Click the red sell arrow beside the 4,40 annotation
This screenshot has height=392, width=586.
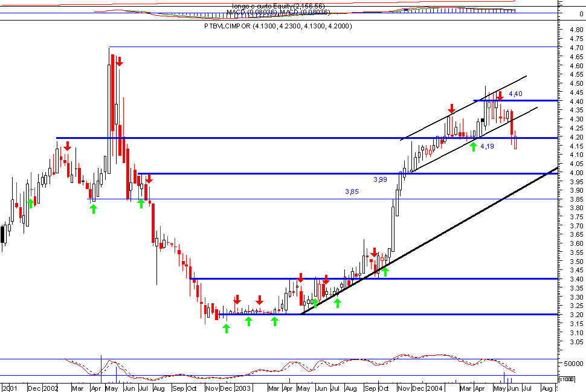coord(500,96)
